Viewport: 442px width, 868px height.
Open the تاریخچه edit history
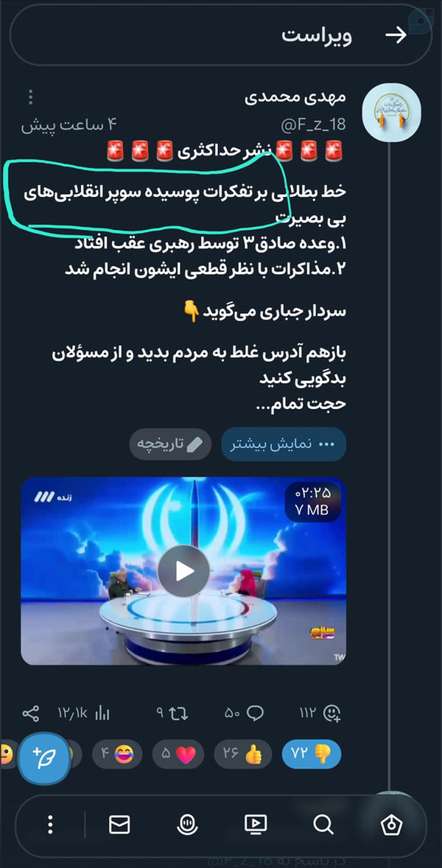170,444
